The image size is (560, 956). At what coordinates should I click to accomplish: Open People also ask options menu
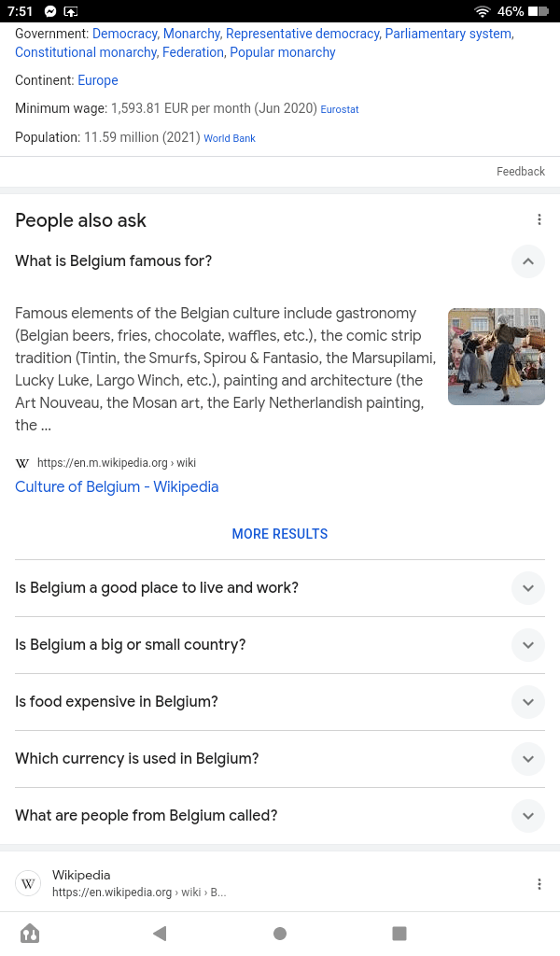pos(539,220)
